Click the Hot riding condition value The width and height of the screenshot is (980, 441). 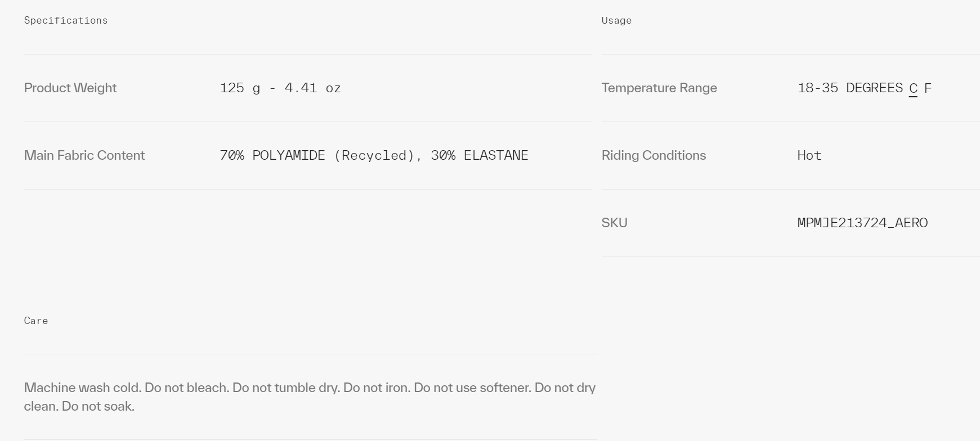(809, 155)
